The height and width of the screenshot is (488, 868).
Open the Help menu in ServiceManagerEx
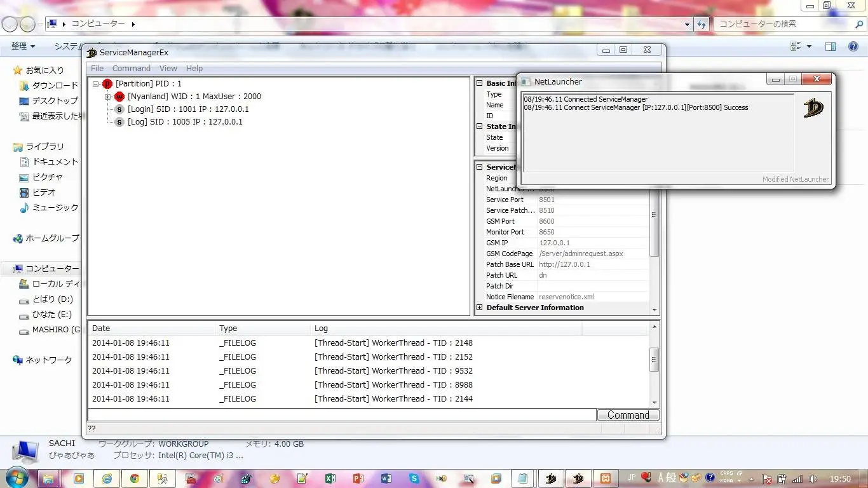194,69
